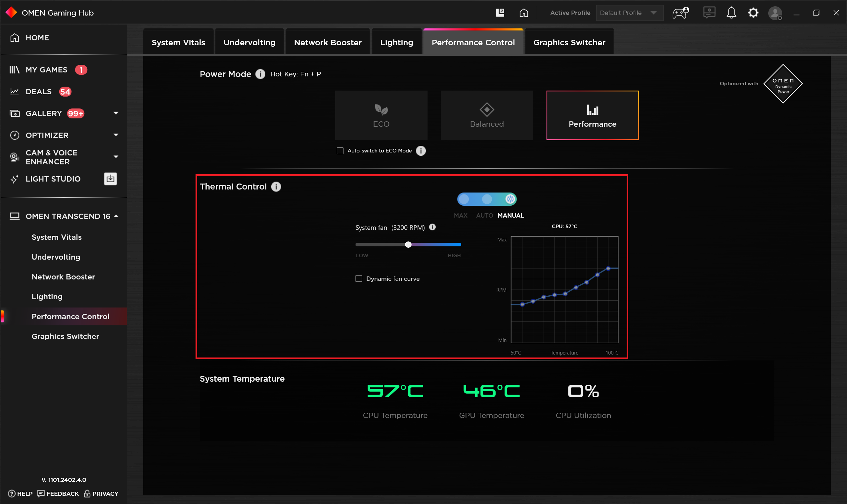
Task: Enable Dynamic fan curve
Action: [359, 278]
